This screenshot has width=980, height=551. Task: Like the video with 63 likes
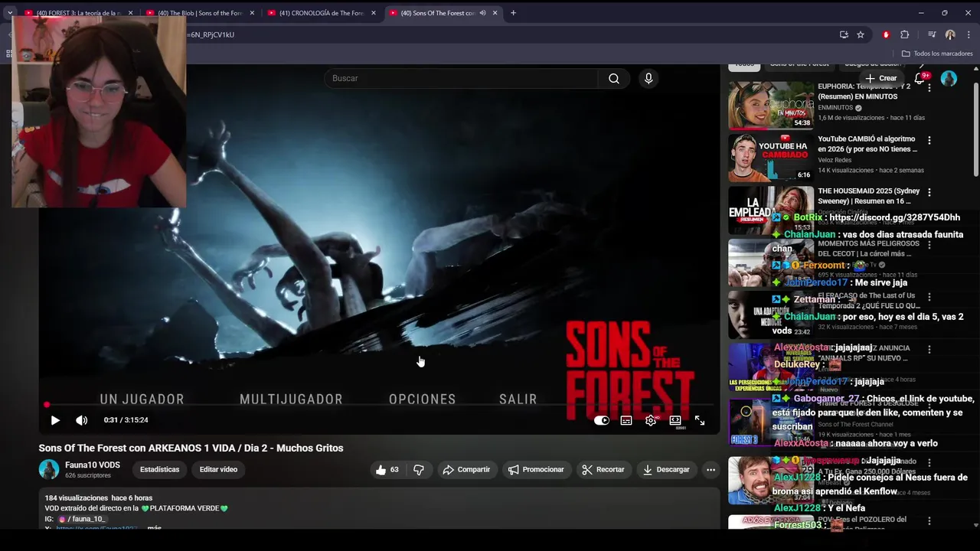pos(388,470)
